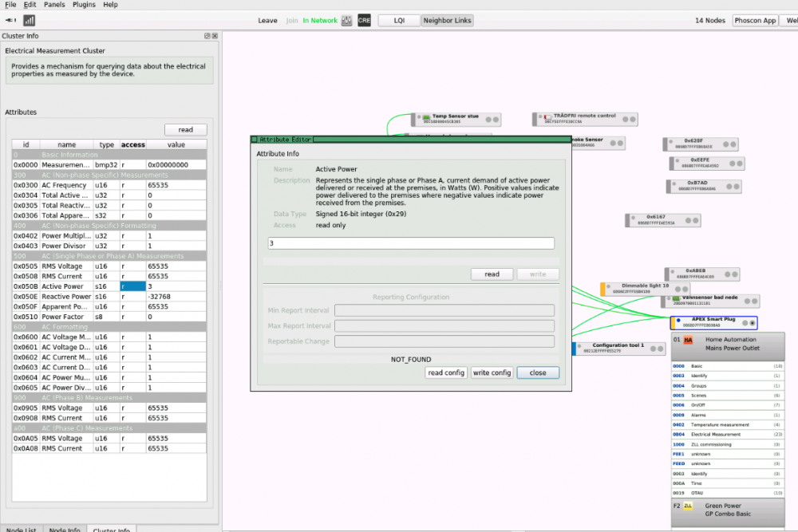Toggle the LQI display button
The width and height of the screenshot is (798, 532).
tap(398, 20)
